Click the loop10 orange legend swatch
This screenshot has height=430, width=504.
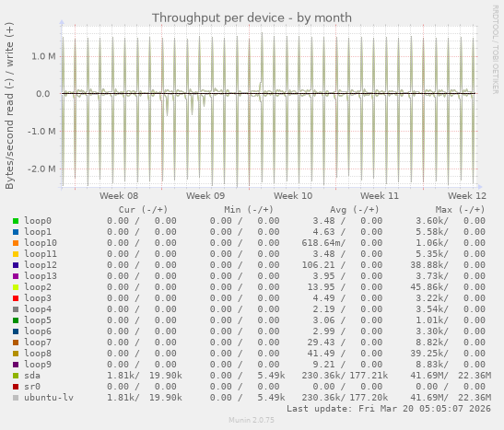(x=16, y=243)
